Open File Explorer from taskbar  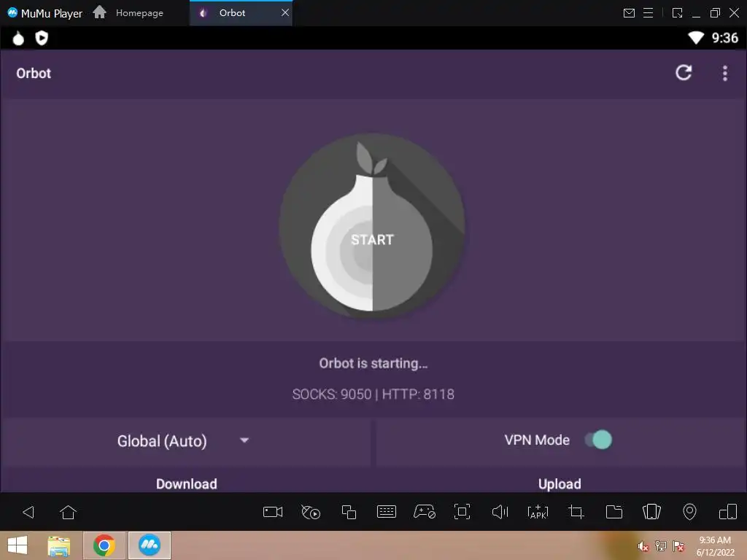pyautogui.click(x=58, y=545)
